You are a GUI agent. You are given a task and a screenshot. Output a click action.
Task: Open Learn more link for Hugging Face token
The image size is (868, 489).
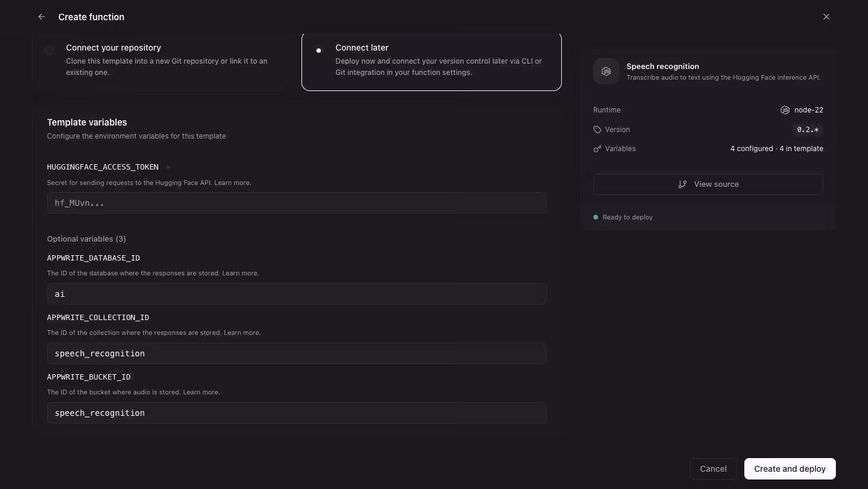click(x=232, y=183)
